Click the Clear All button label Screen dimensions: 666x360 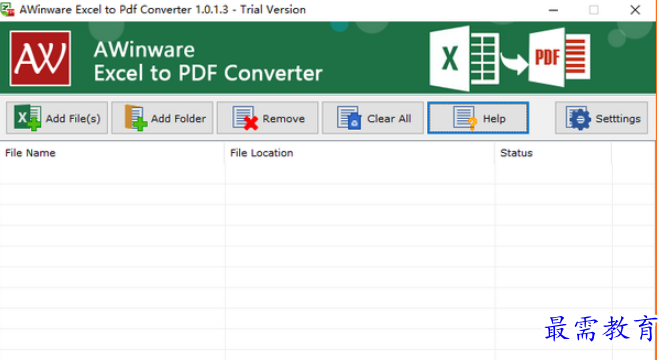pyautogui.click(x=389, y=118)
